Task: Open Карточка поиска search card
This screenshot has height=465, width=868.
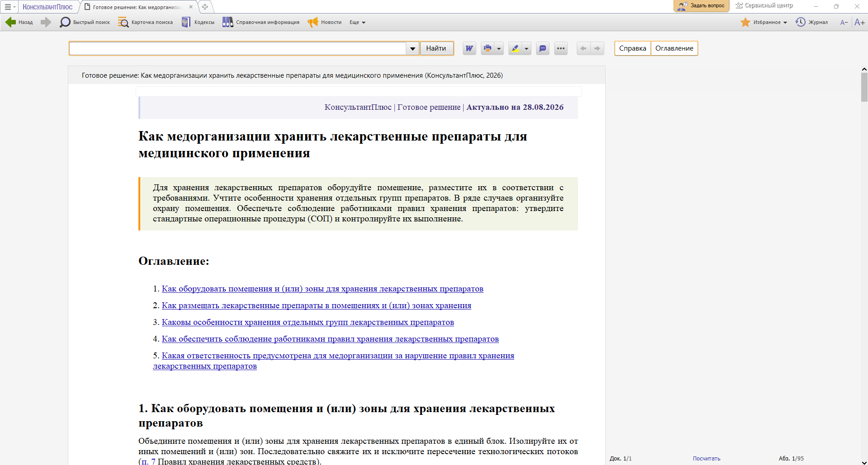Action: click(146, 22)
